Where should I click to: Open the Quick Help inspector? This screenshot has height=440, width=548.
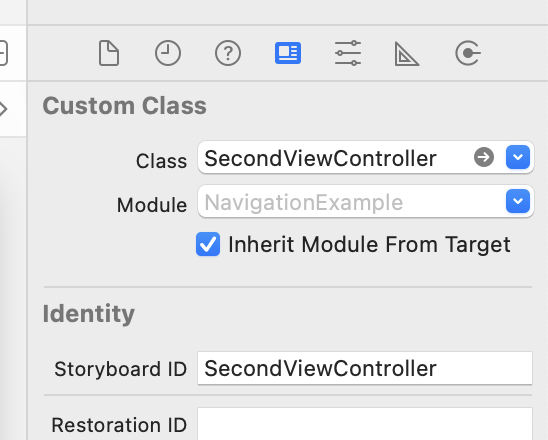(228, 53)
